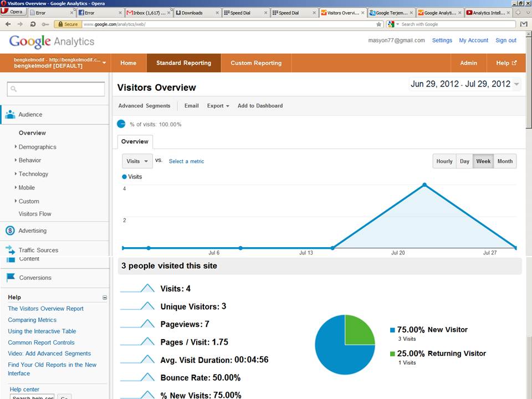
Task: Click the Search with Google field
Action: click(x=457, y=24)
